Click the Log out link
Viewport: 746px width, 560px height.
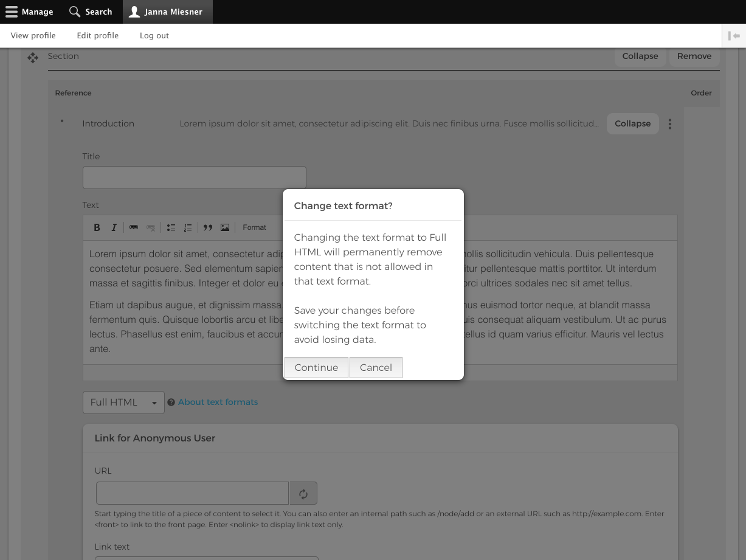[x=154, y=36]
